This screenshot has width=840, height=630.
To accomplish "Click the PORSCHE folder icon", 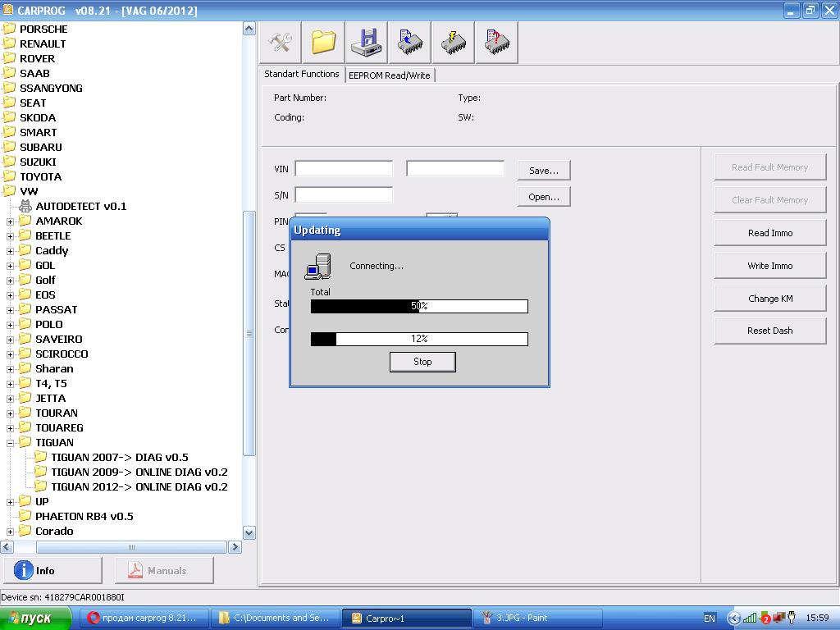I will coord(9,29).
